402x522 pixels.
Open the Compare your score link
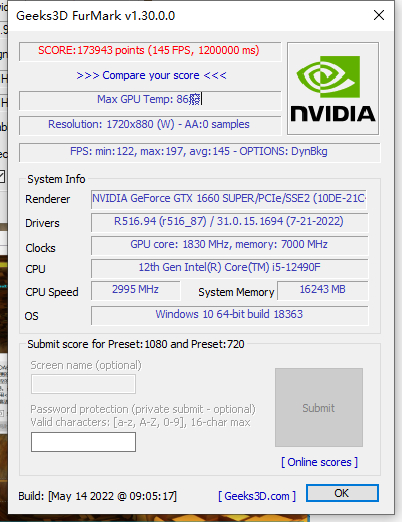(x=151, y=75)
